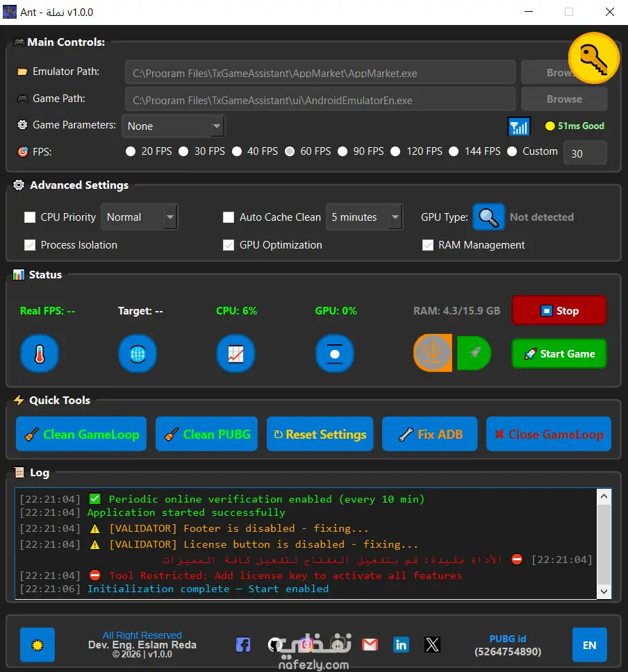Click the green rocket boost icon
The image size is (628, 672).
pos(474,353)
